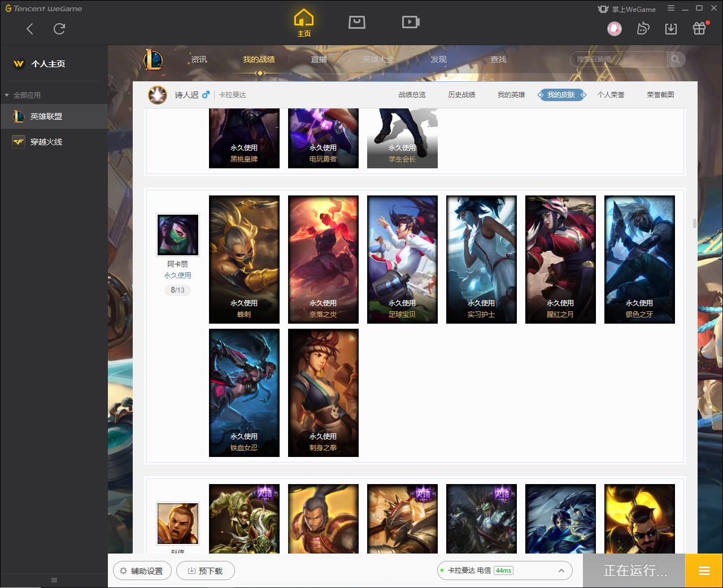Click the 预下载 button
Image resolution: width=723 pixels, height=588 pixels.
point(206,570)
